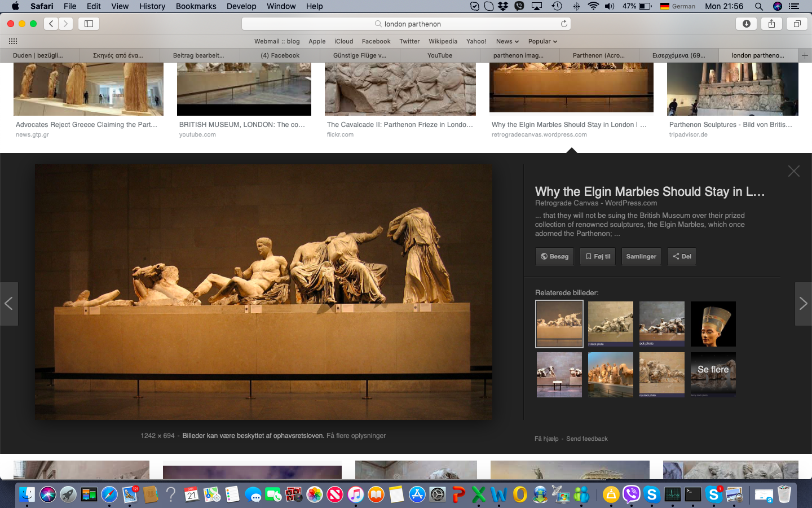Open the Trash in the Dock
This screenshot has height=508, width=812.
point(784,494)
